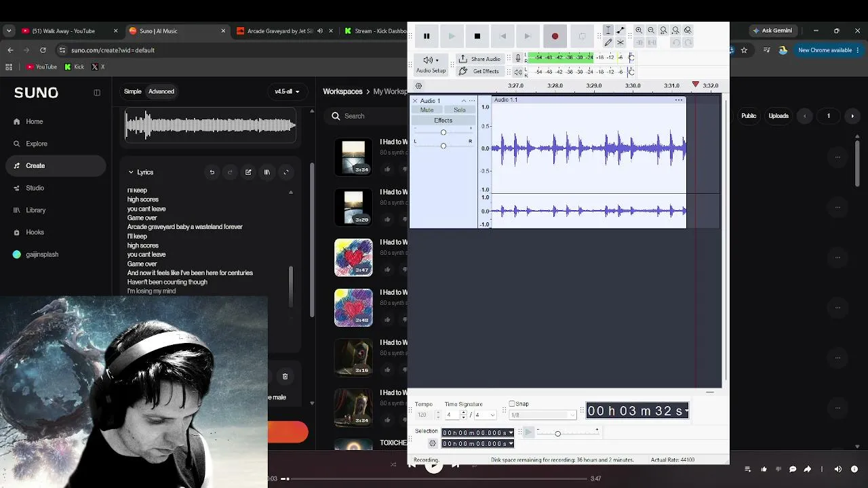Click the Workspaces breadcrumb link
Viewport: 868px width, 488px height.
point(342,91)
